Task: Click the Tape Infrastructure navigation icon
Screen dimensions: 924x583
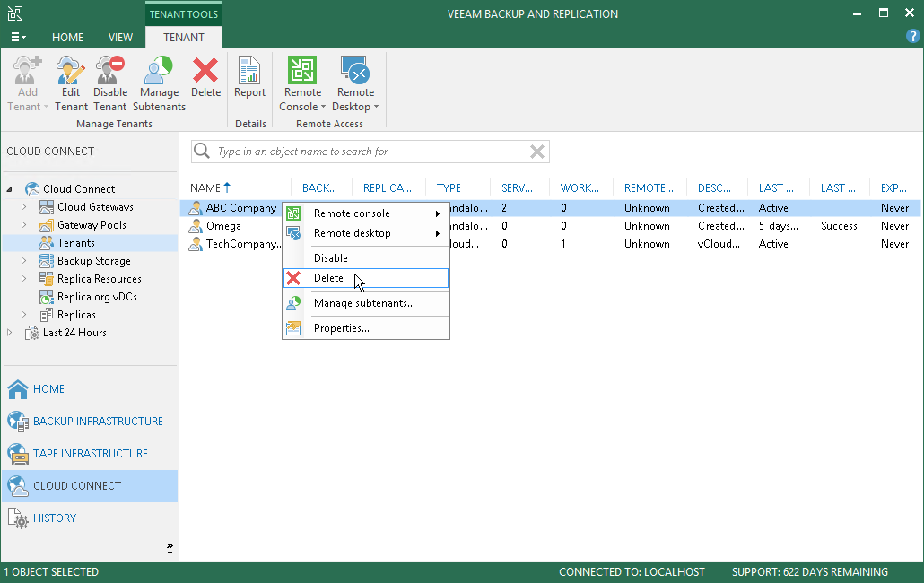Action: click(18, 454)
